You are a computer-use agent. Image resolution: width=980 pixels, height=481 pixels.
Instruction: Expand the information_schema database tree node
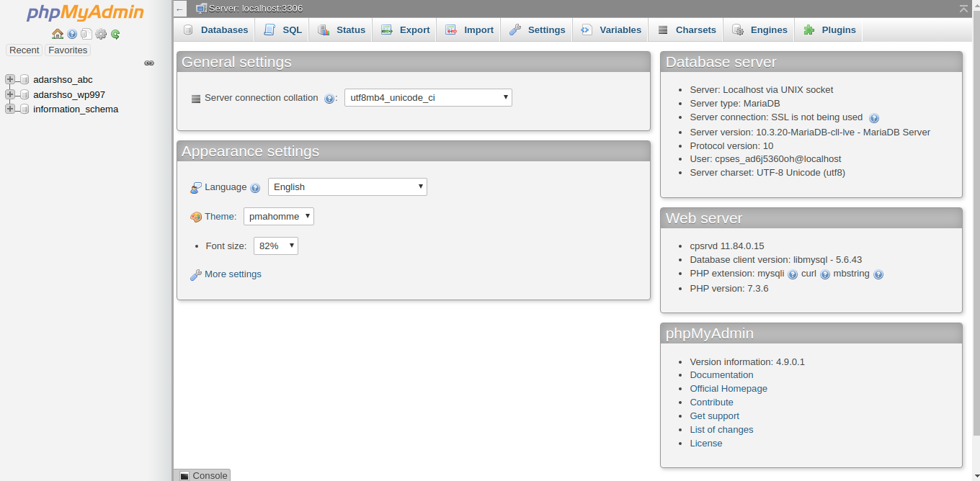10,109
